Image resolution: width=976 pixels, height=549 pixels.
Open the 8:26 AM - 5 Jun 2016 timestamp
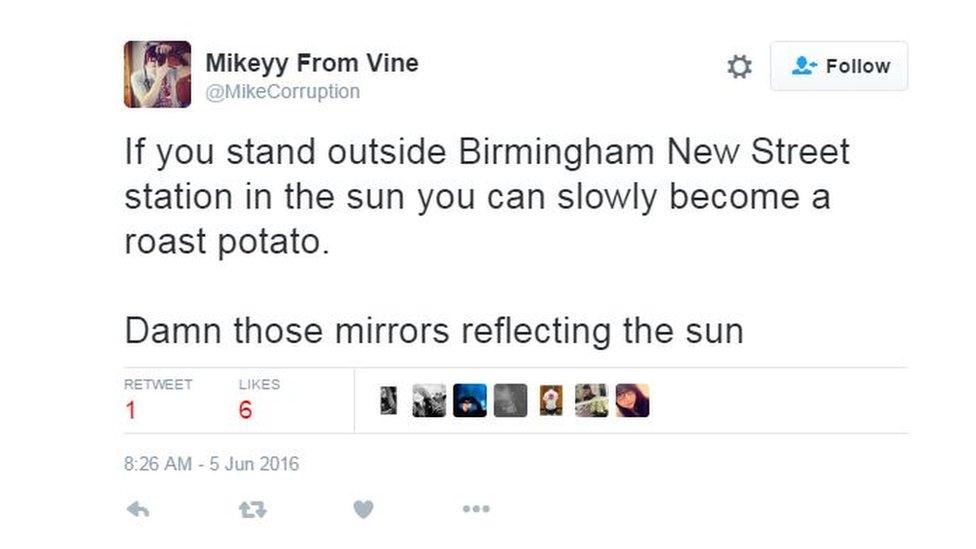point(211,464)
